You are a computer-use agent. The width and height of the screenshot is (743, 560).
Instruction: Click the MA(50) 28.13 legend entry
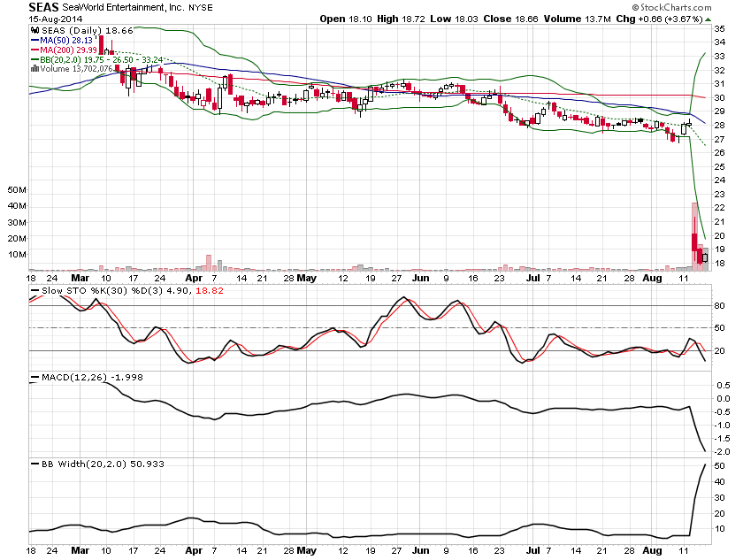click(66, 41)
